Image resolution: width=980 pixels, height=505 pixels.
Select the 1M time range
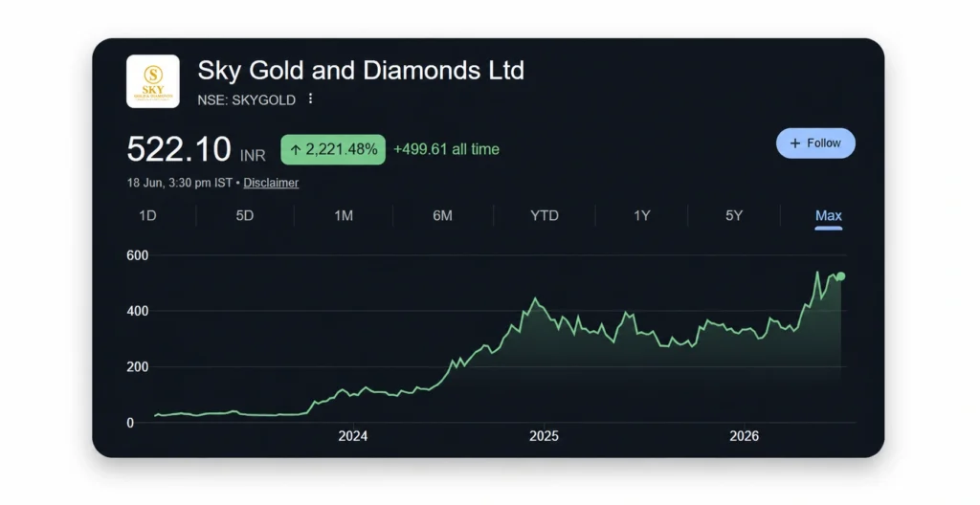[344, 215]
